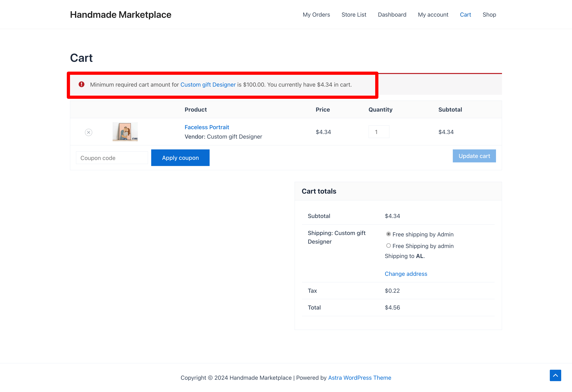Select the second Free Shipping by admin option
The height and width of the screenshot is (392, 572).
pos(388,246)
